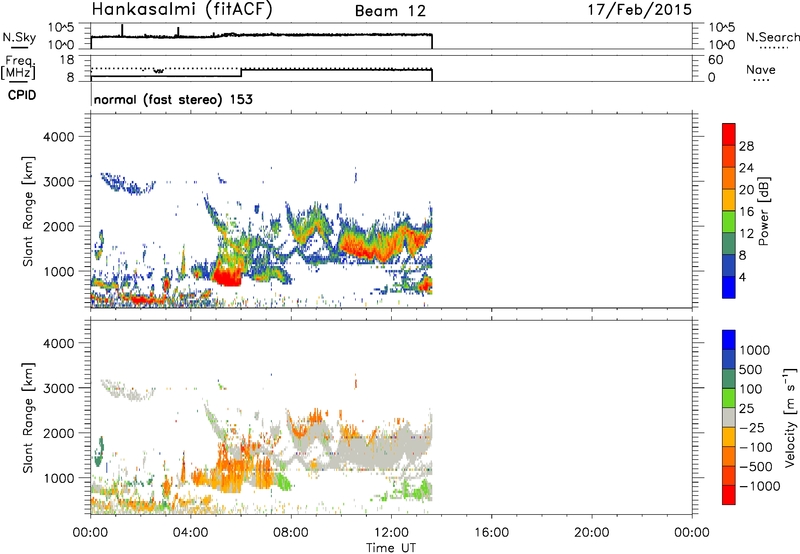Image resolution: width=800 pixels, height=554 pixels.
Task: Click the 60 tick on the Nave axis
Action: coord(716,60)
